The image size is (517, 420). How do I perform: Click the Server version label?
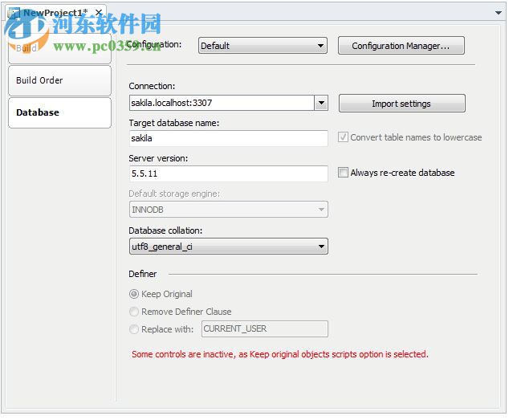pyautogui.click(x=158, y=158)
